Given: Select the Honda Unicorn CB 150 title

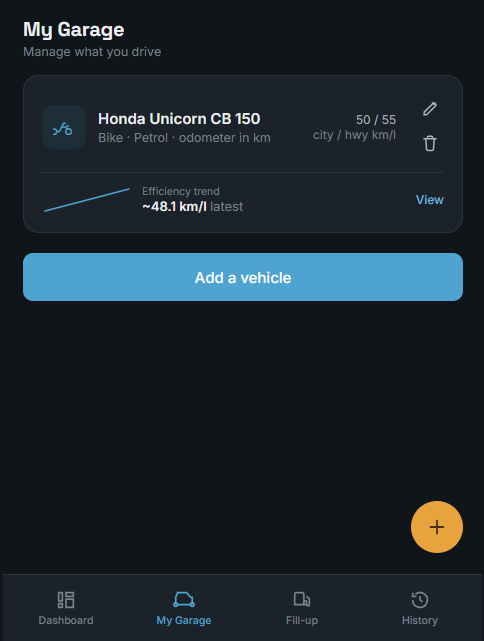Looking at the screenshot, I should click(x=179, y=119).
